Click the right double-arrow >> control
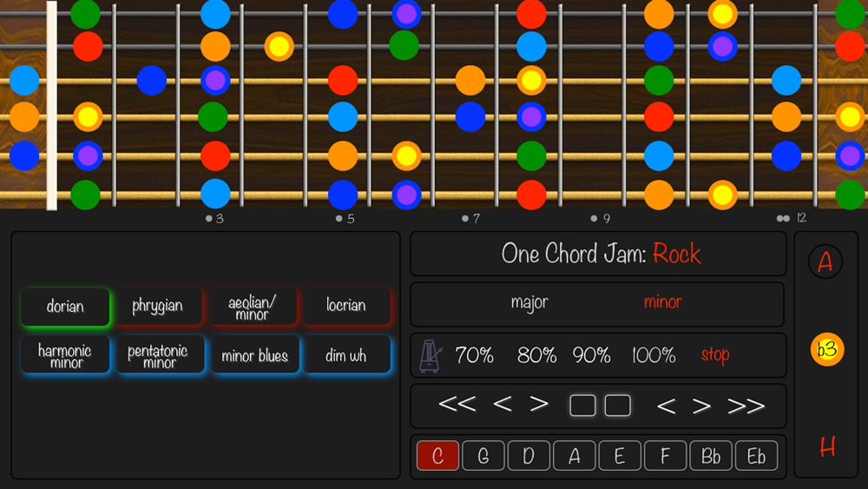 tap(746, 406)
